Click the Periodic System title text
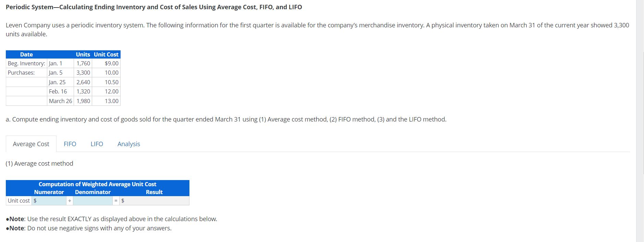644x242 pixels. (154, 7)
